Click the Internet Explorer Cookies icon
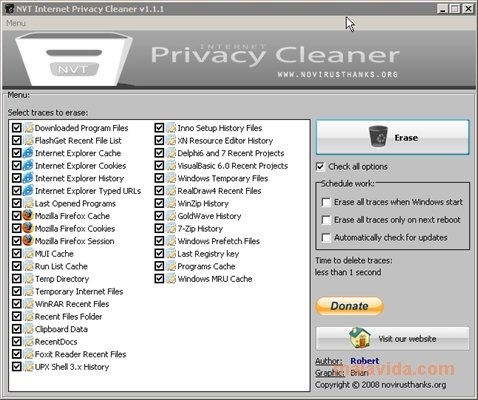Viewport: 478px width, 400px height. click(28, 166)
